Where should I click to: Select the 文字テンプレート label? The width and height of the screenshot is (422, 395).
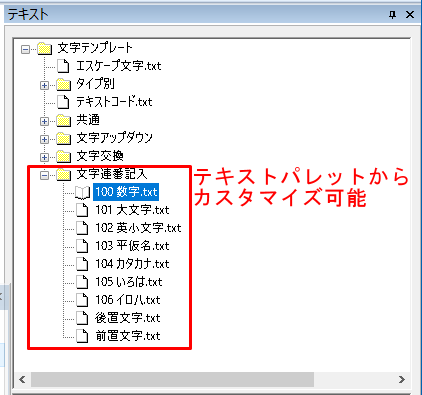tap(95, 48)
